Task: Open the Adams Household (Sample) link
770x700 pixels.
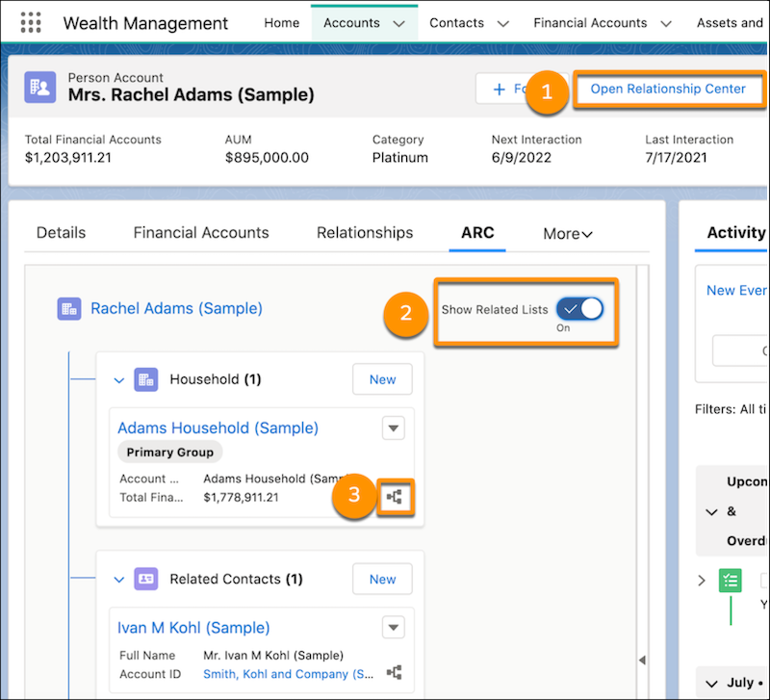Action: coord(218,428)
